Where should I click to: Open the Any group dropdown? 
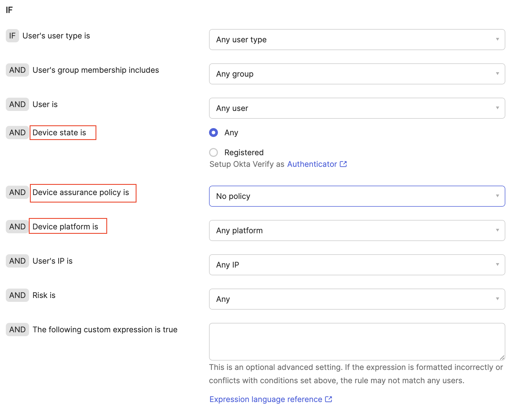(x=357, y=74)
